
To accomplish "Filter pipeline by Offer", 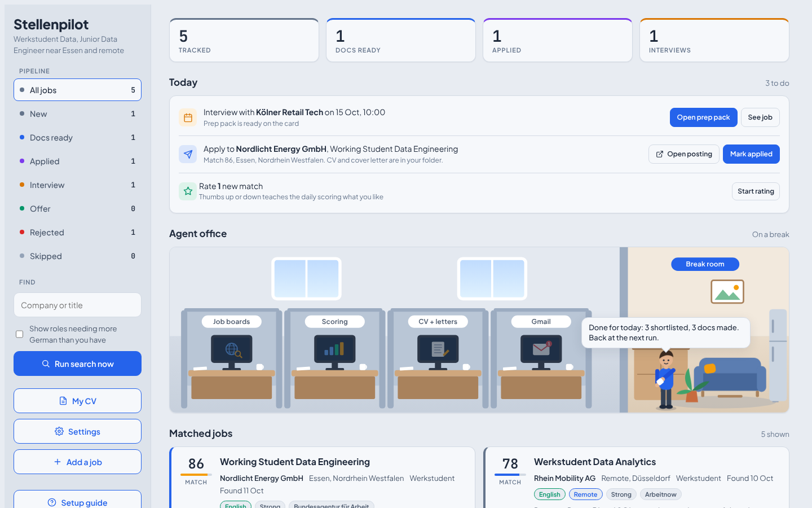I will tap(77, 208).
